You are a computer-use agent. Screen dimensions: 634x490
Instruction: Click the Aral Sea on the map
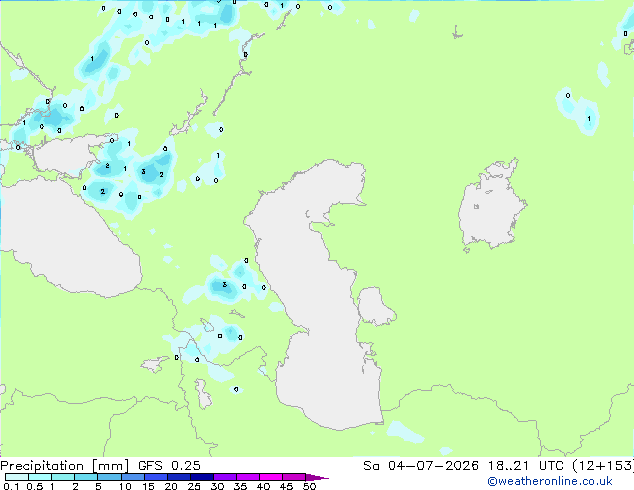[490, 206]
